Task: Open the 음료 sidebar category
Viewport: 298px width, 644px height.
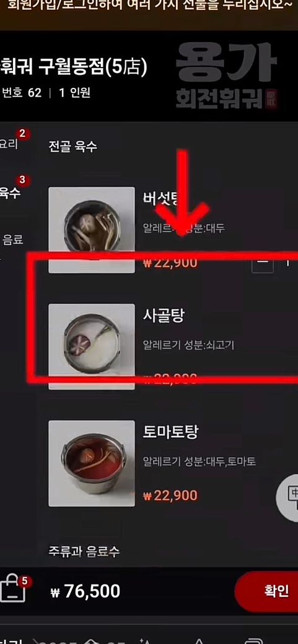Action: (x=12, y=239)
